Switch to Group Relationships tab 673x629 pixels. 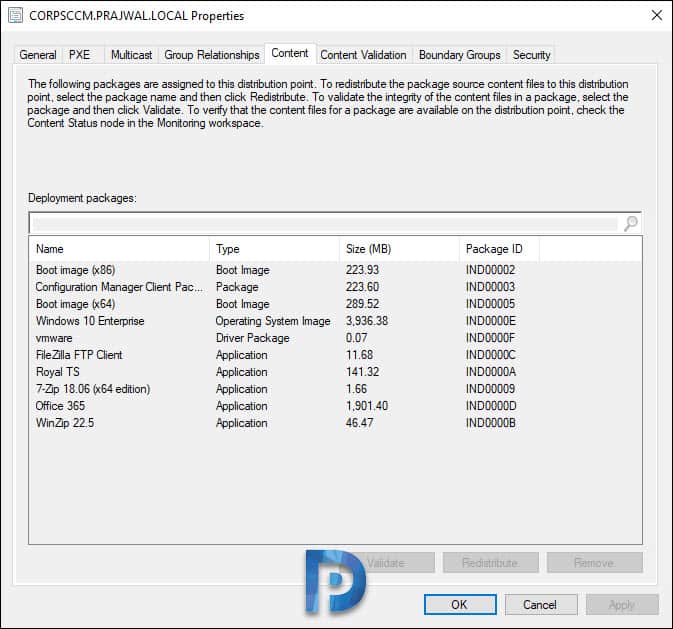[212, 55]
